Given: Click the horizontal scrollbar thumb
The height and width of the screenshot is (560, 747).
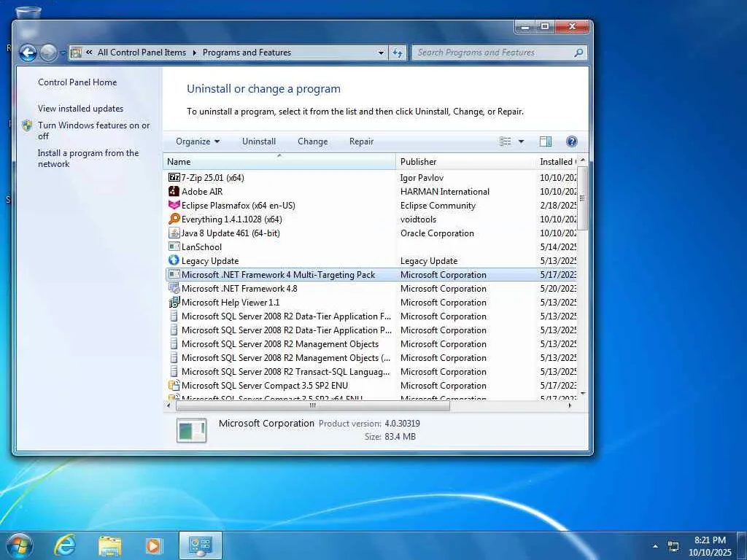Looking at the screenshot, I should [x=312, y=405].
